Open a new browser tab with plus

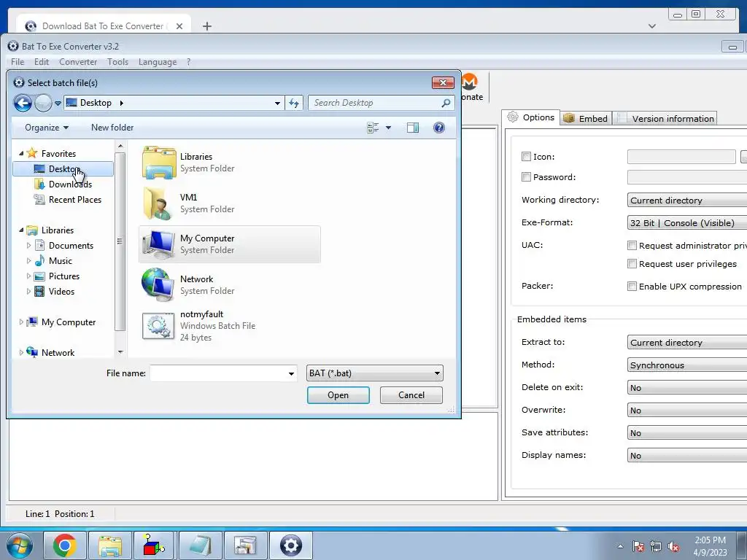click(x=206, y=26)
